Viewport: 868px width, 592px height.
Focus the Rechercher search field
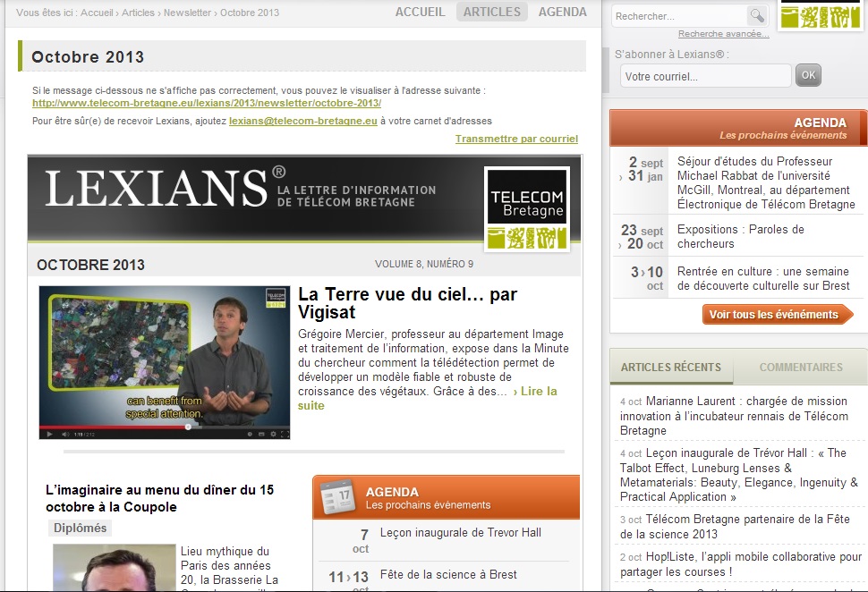click(680, 16)
